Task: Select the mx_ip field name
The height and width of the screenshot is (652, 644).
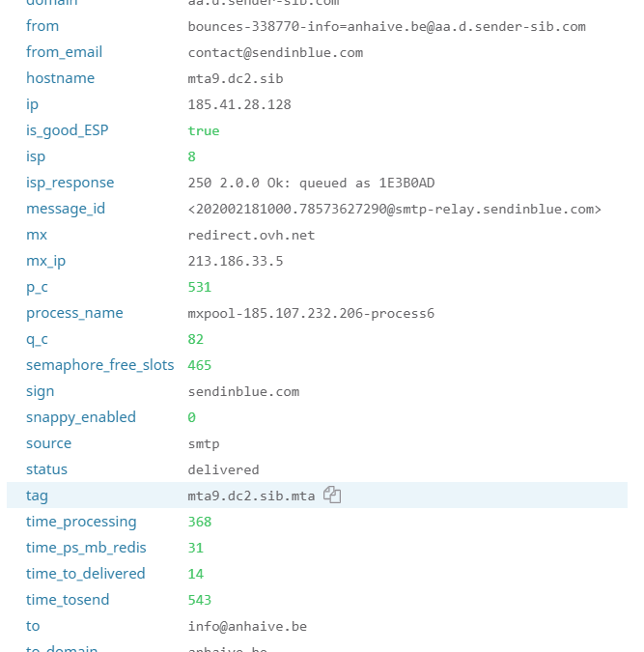Action: click(x=45, y=261)
